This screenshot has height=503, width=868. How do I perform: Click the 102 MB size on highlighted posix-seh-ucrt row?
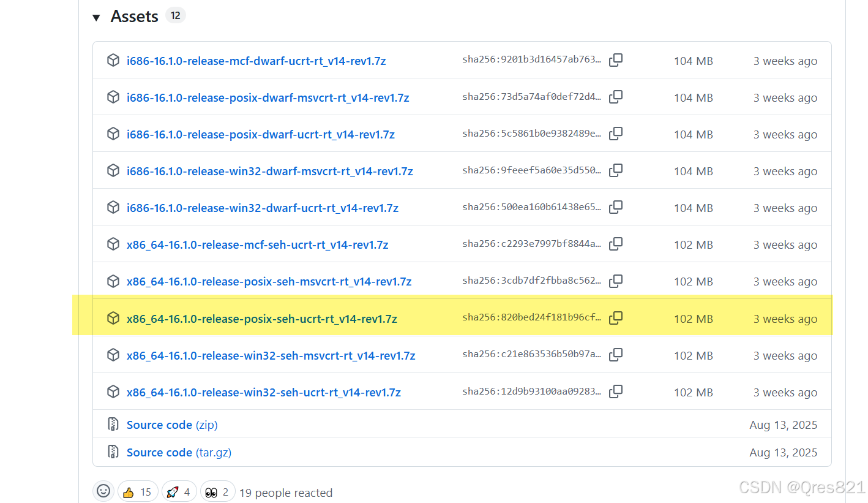[x=694, y=319]
